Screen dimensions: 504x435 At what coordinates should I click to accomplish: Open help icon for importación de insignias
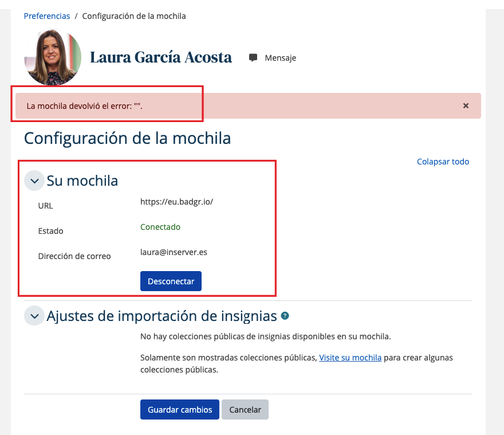[285, 316]
